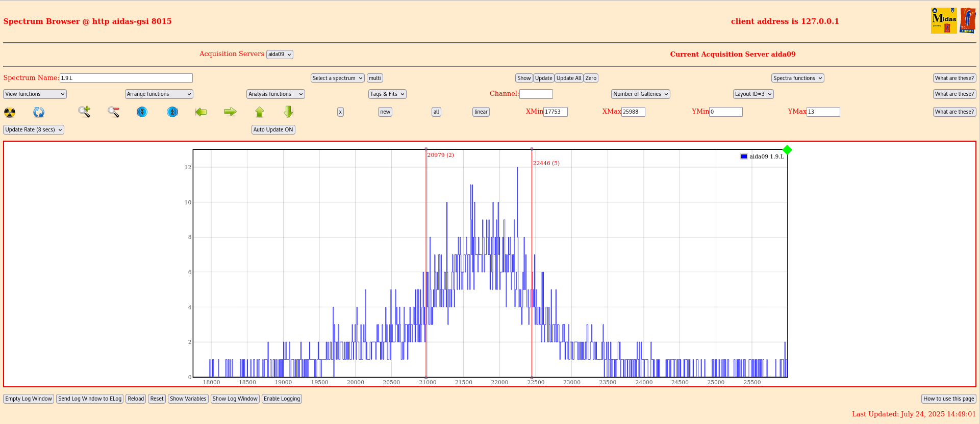
Task: Toggle the linear scale button
Action: pyautogui.click(x=481, y=112)
